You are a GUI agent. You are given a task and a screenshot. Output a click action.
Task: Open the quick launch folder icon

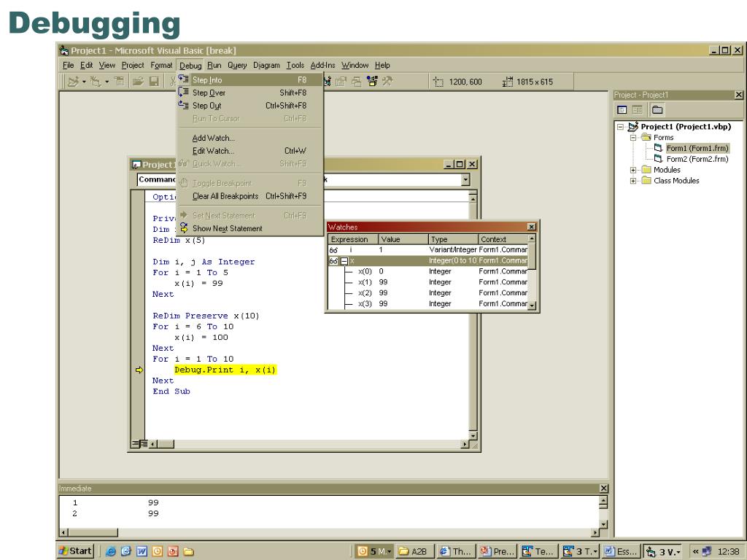point(188,551)
